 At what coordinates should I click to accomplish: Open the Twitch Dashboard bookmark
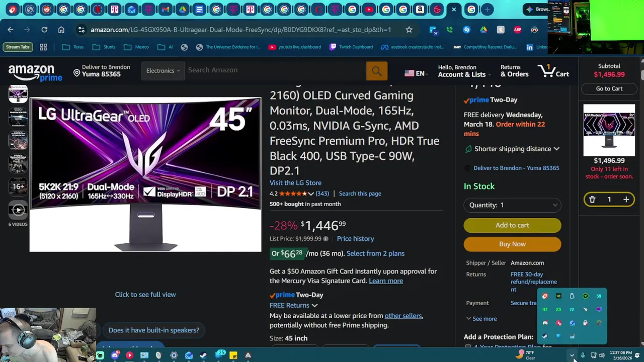(351, 47)
